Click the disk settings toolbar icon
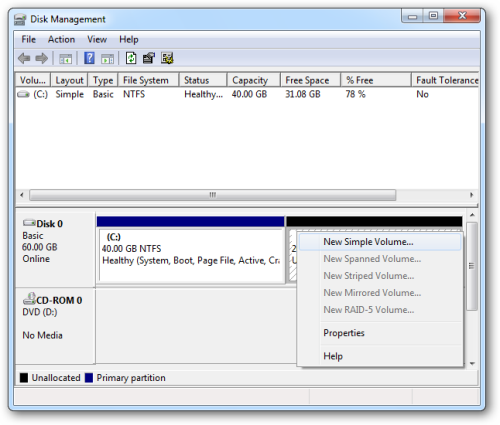Screen dimensions: 500x425 pos(167,58)
